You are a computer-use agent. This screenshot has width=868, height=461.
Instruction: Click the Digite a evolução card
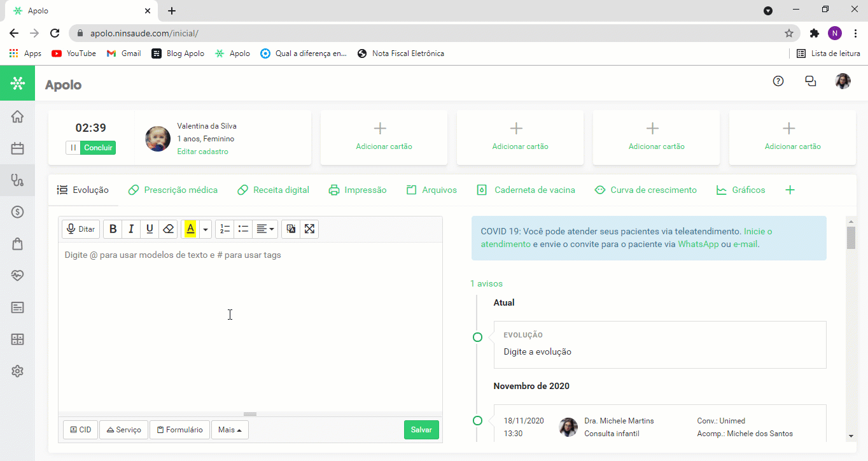(x=660, y=344)
